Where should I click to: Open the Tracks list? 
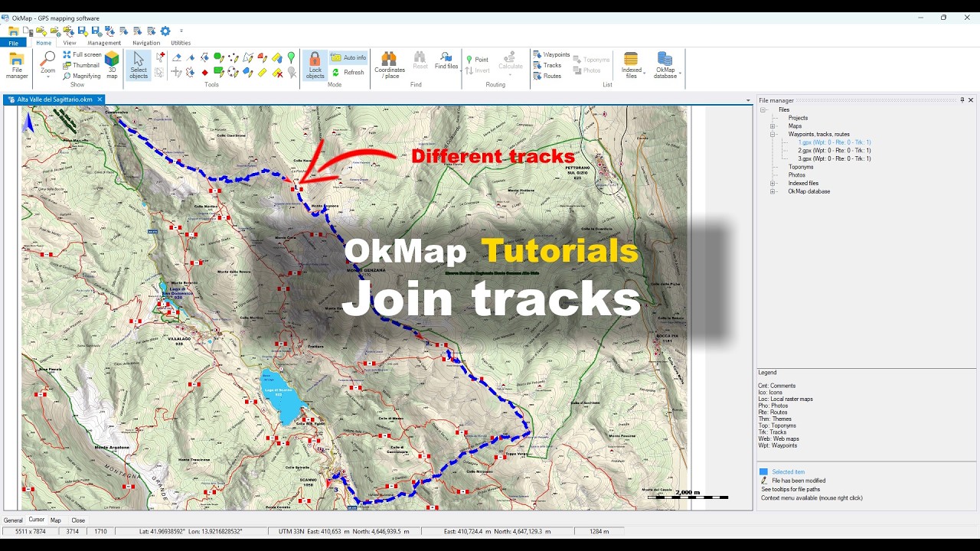547,65
